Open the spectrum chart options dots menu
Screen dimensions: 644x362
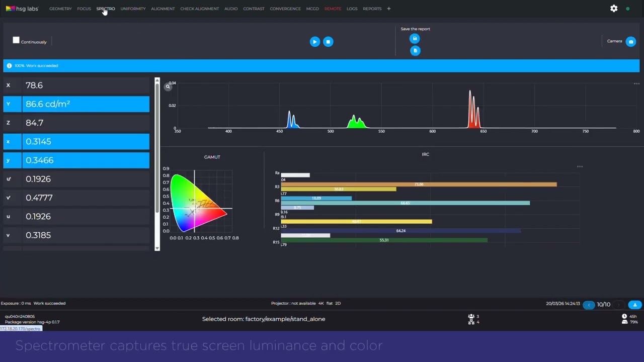[636, 83]
